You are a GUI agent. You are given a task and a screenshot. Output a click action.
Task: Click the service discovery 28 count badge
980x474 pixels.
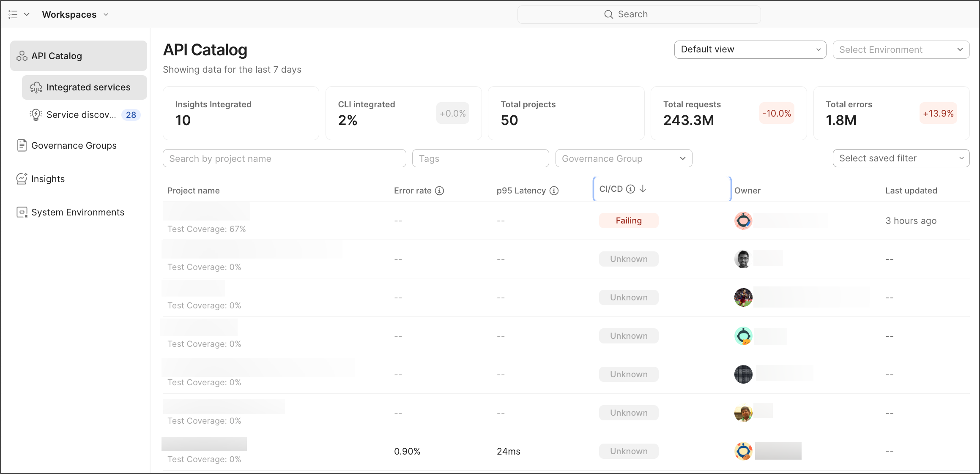(x=131, y=114)
